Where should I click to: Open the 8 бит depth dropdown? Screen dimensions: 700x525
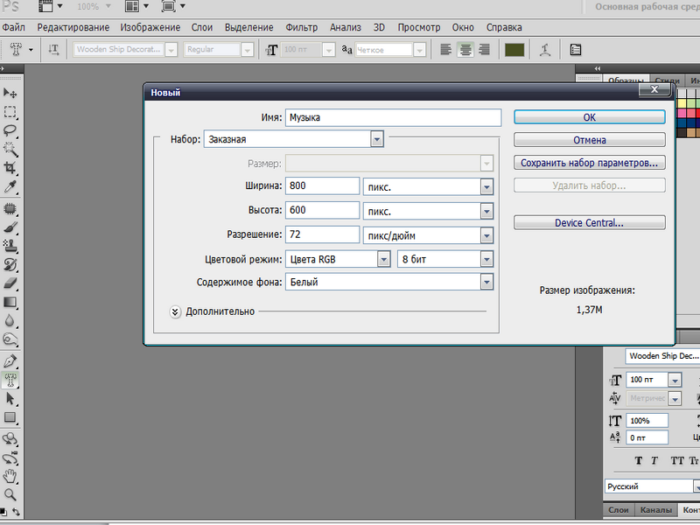pos(487,259)
